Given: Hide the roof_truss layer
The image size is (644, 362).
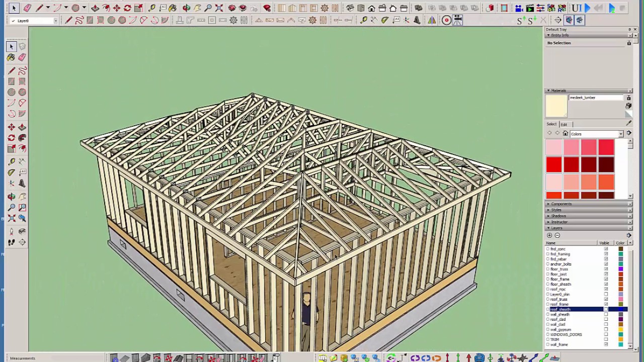Looking at the screenshot, I should point(606,299).
